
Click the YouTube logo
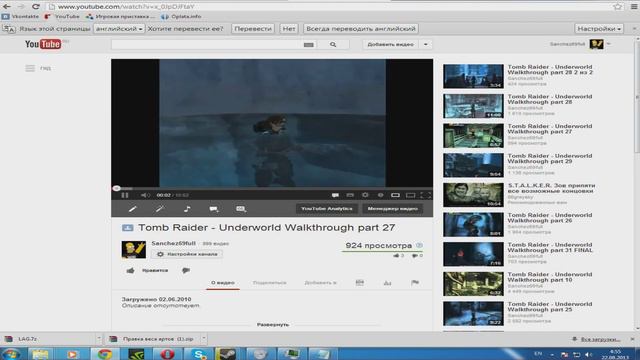point(43,44)
